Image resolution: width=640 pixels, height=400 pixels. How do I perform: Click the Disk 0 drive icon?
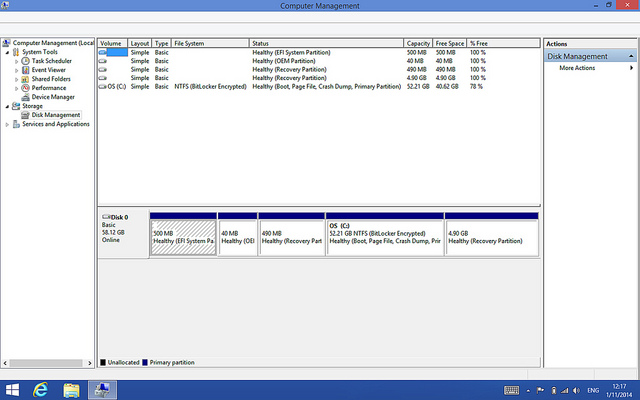106,217
